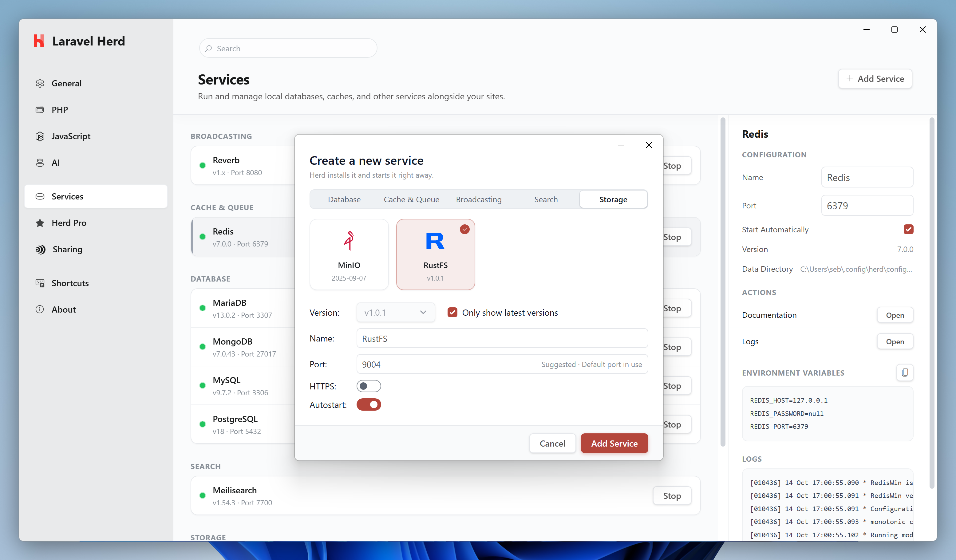The image size is (956, 560).
Task: Switch to the Cache & Queue tab
Action: (x=412, y=199)
